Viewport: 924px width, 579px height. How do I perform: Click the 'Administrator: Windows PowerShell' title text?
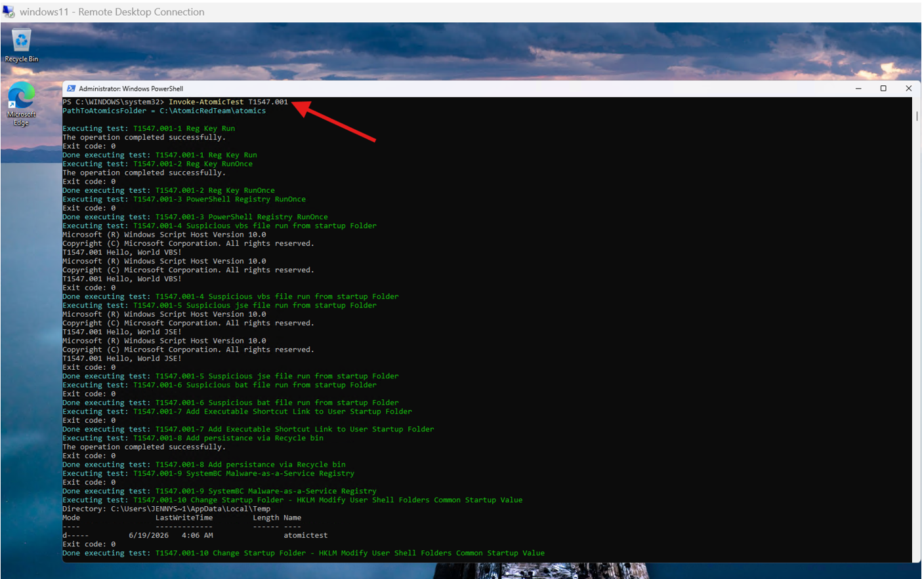pyautogui.click(x=131, y=89)
